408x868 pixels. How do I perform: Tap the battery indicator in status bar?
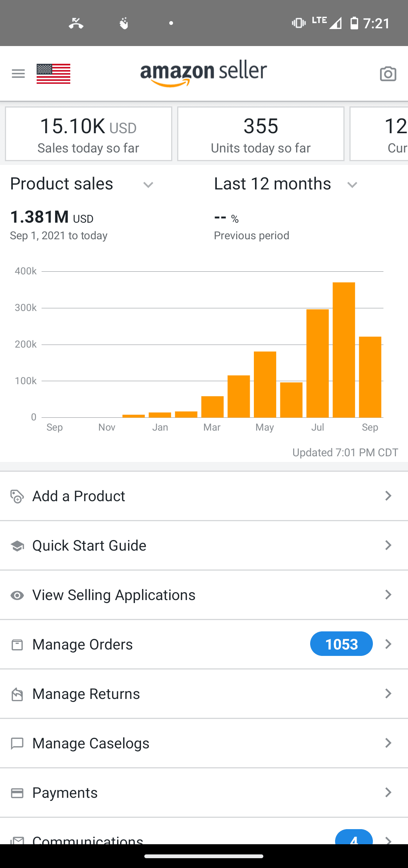pyautogui.click(x=354, y=23)
